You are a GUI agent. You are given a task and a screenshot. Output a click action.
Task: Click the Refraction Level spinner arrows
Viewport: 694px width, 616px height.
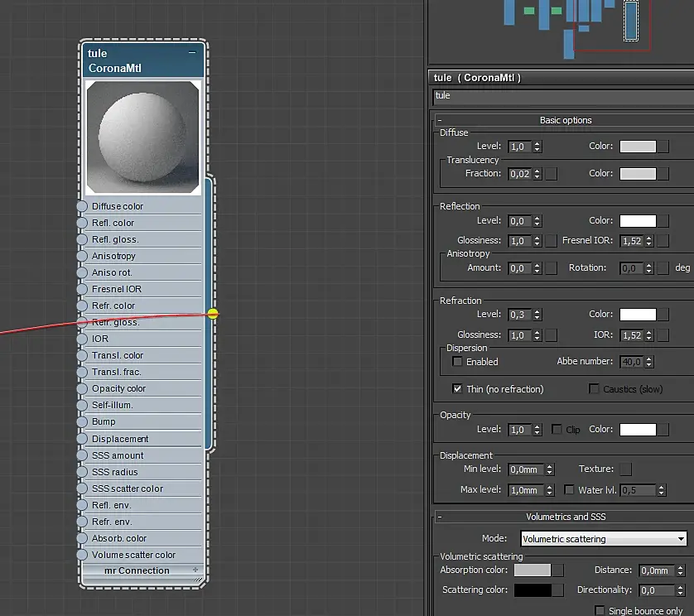coord(537,315)
